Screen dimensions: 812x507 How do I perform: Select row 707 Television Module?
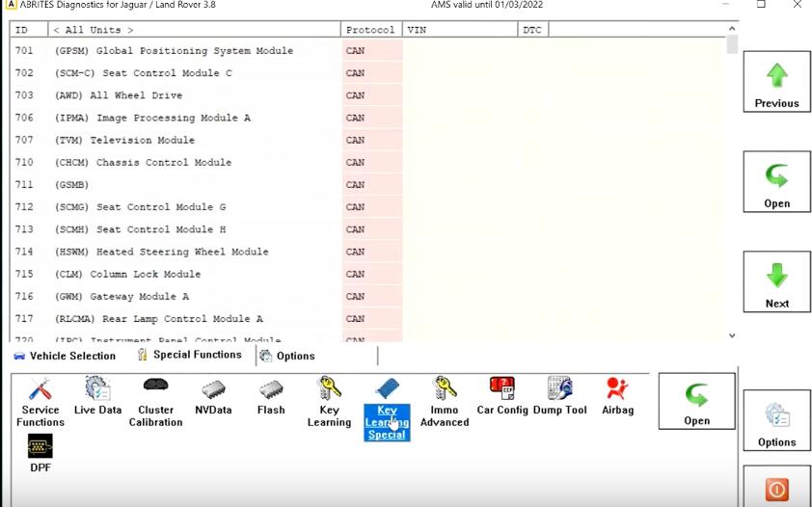tap(367, 140)
